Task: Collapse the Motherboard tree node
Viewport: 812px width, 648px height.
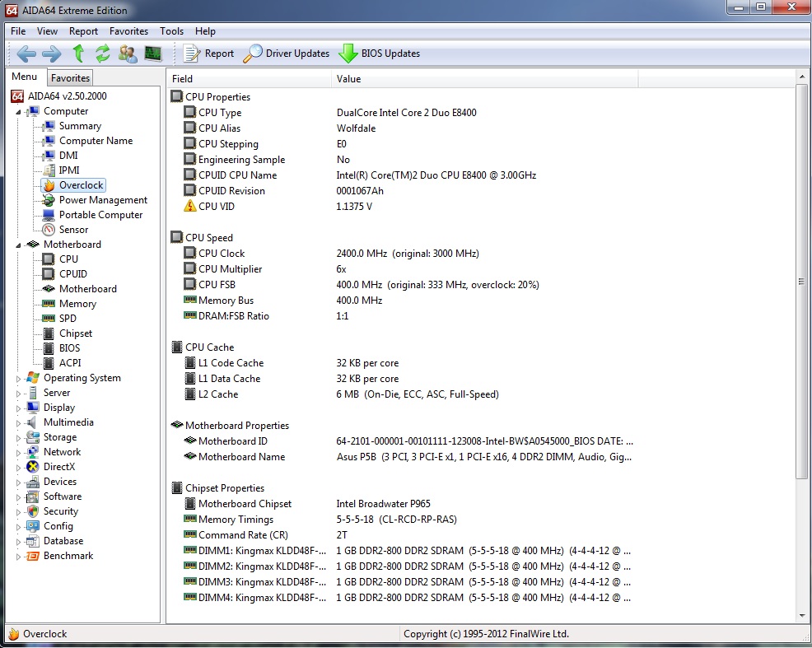Action: click(19, 245)
